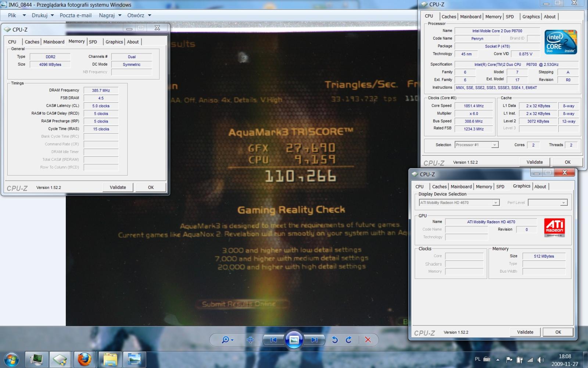Open Memory tab in top-right CPU-Z window
The image size is (588, 368).
click(493, 17)
